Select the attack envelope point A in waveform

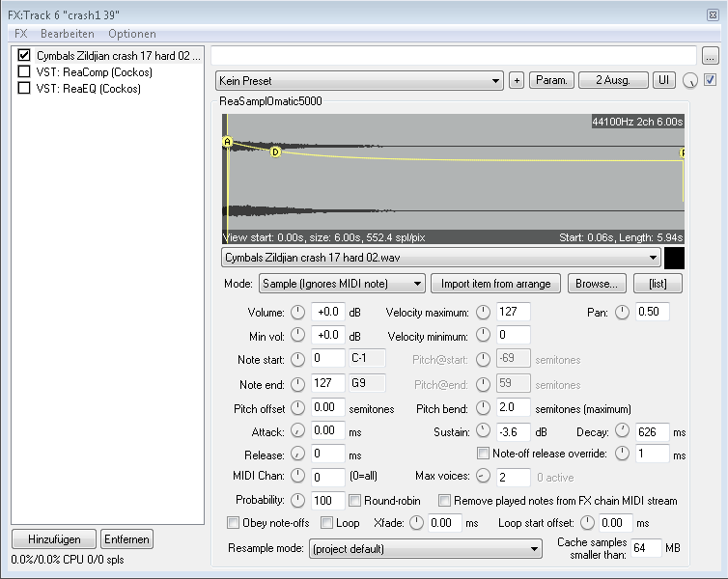[x=227, y=142]
